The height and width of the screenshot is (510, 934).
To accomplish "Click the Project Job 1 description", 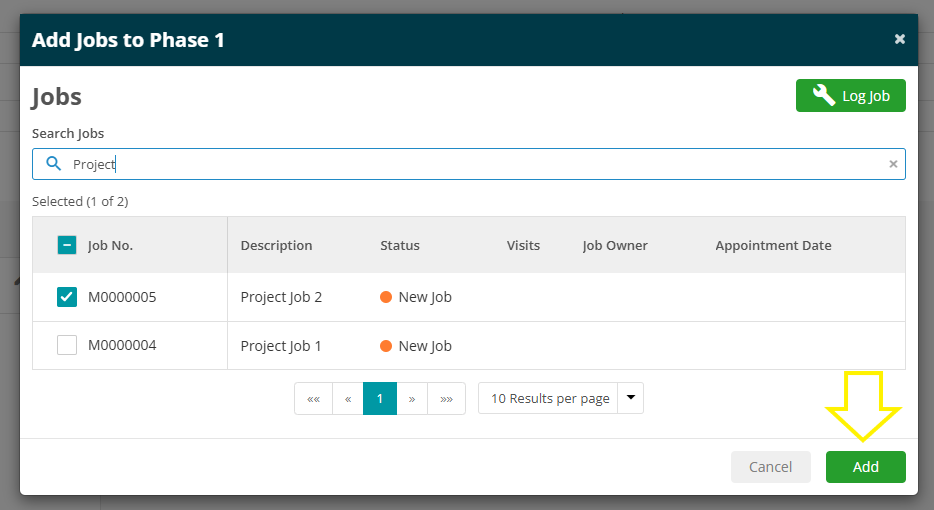I will (x=281, y=346).
